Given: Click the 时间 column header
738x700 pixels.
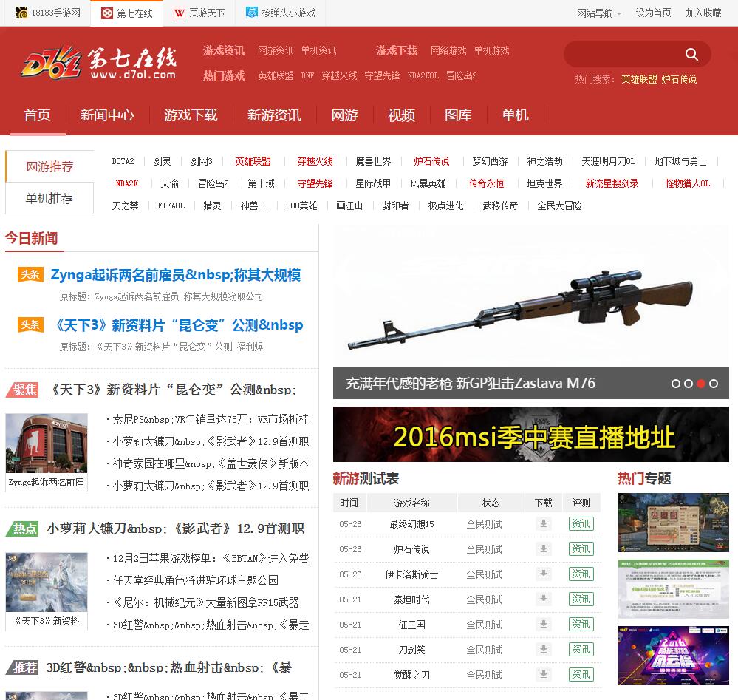Looking at the screenshot, I should coord(349,503).
